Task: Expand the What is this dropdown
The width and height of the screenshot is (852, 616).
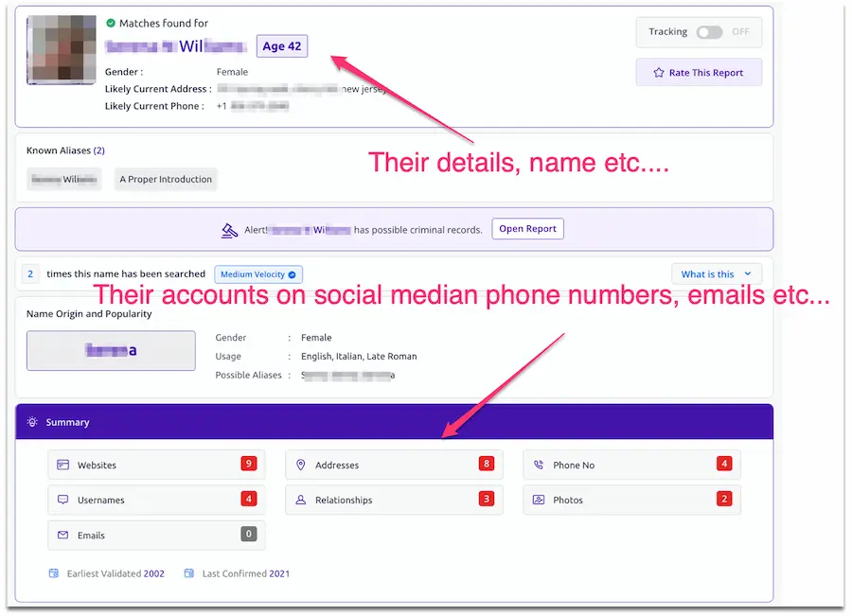Action: coord(716,273)
